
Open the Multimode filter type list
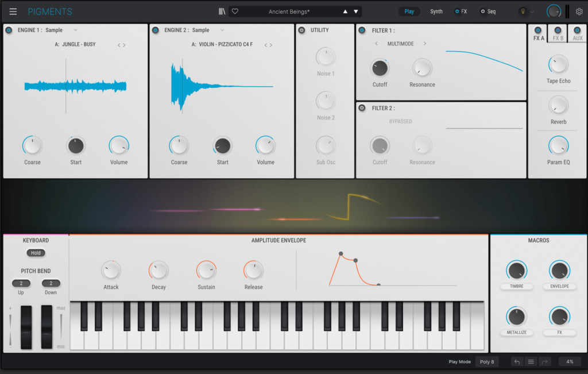click(400, 44)
